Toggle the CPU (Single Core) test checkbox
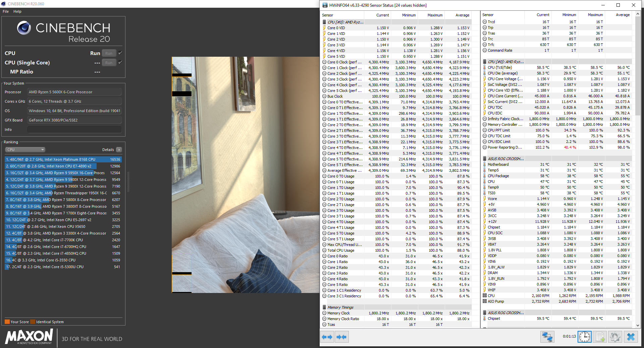 pos(120,62)
